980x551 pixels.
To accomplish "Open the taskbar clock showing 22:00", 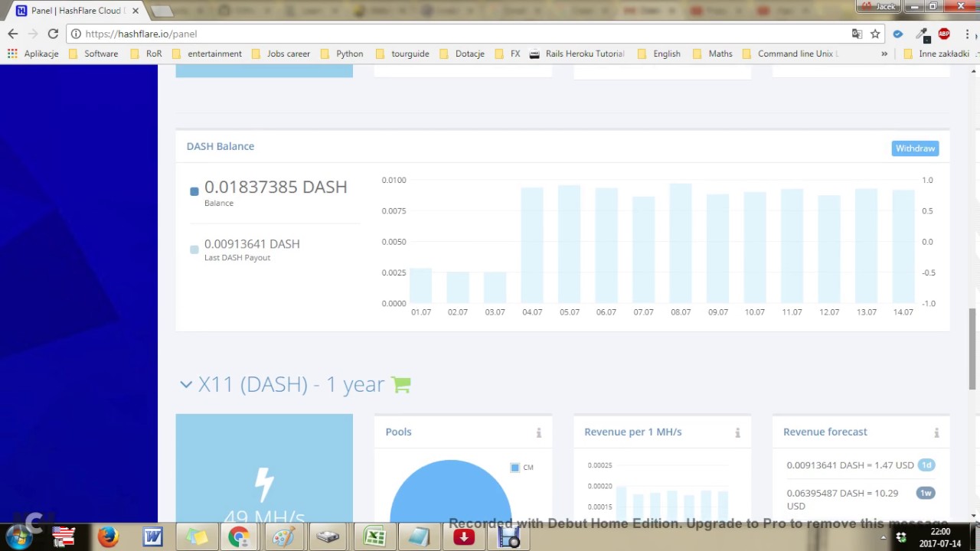I will pos(939,537).
